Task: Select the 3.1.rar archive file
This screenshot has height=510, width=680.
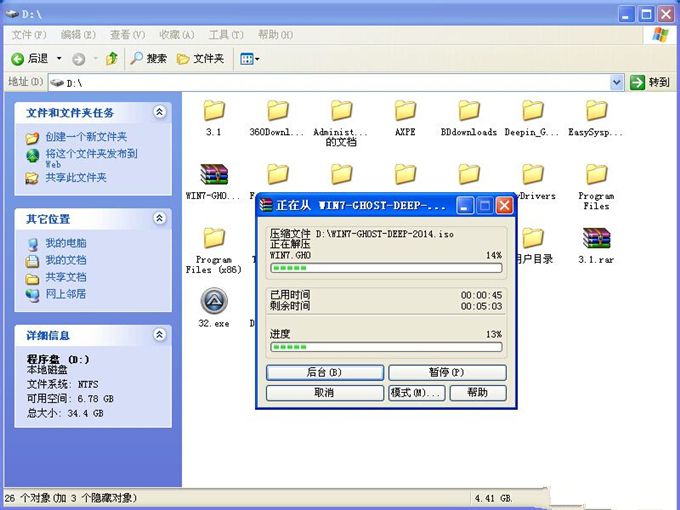Action: (596, 240)
